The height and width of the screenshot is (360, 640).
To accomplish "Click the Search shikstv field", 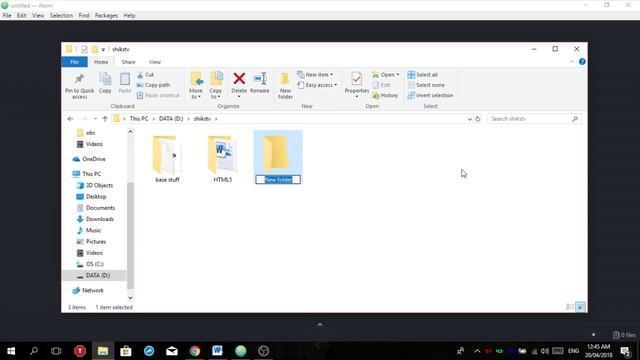I will tap(534, 119).
